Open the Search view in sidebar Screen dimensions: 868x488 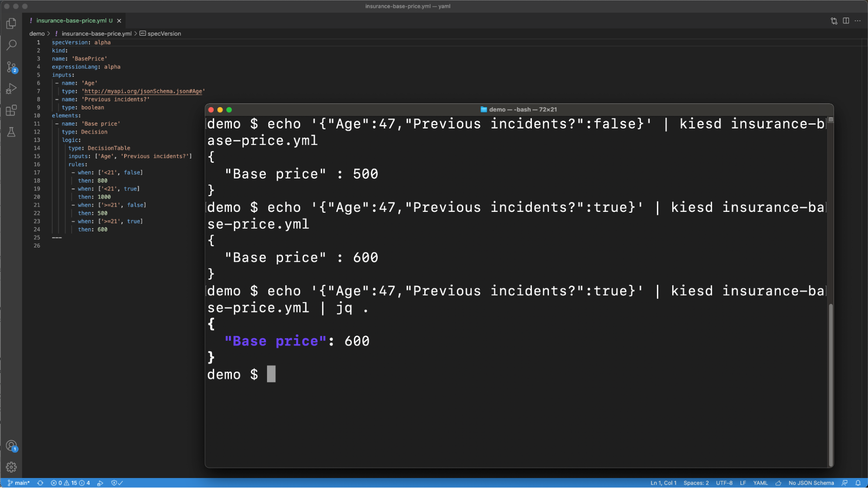click(x=11, y=45)
